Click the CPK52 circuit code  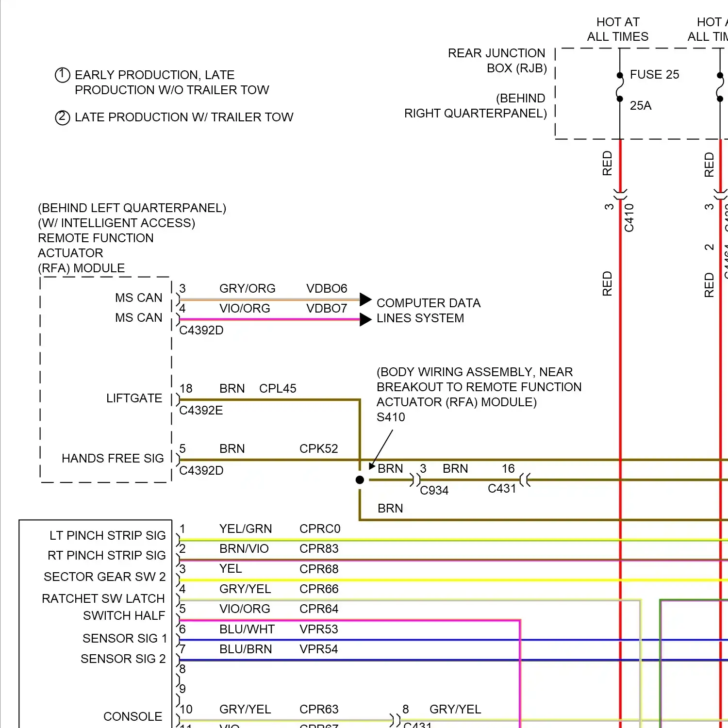tap(318, 448)
